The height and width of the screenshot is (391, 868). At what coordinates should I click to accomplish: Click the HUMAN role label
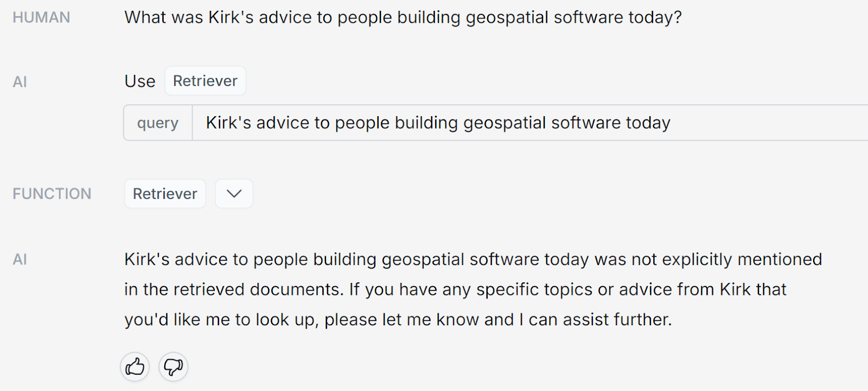point(41,18)
